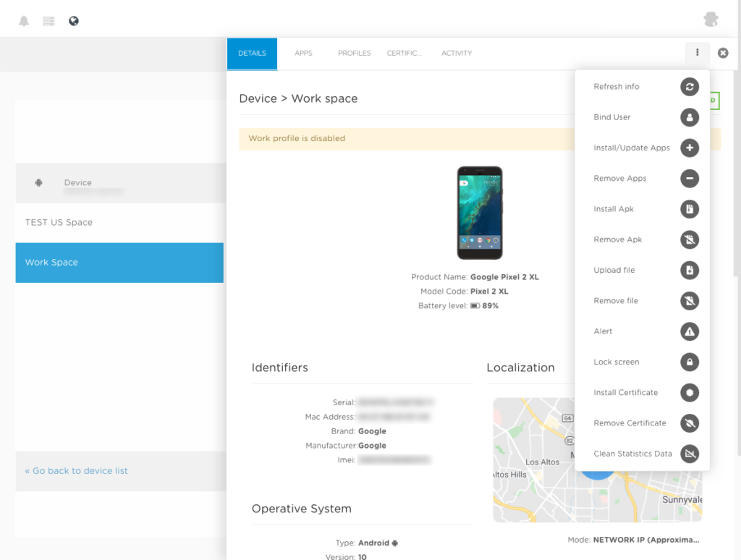Click the Model Code 'Pixel 2 XL' value
This screenshot has height=560, width=741.
pos(489,291)
